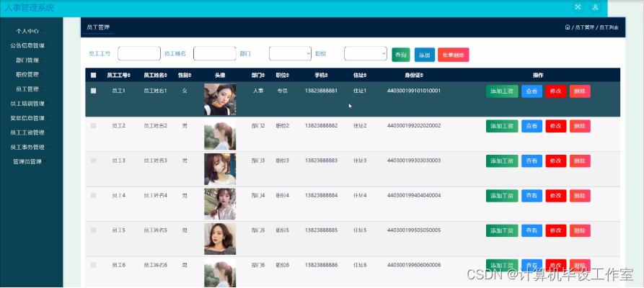This screenshot has height=288, width=644.
Task: Click 删除 for 员工3
Action: pos(580,161)
